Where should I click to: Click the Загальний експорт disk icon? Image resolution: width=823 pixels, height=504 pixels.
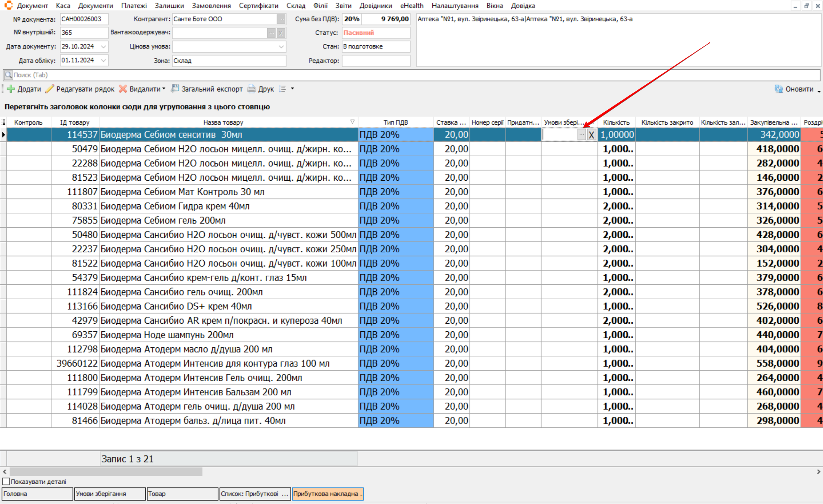pos(175,88)
